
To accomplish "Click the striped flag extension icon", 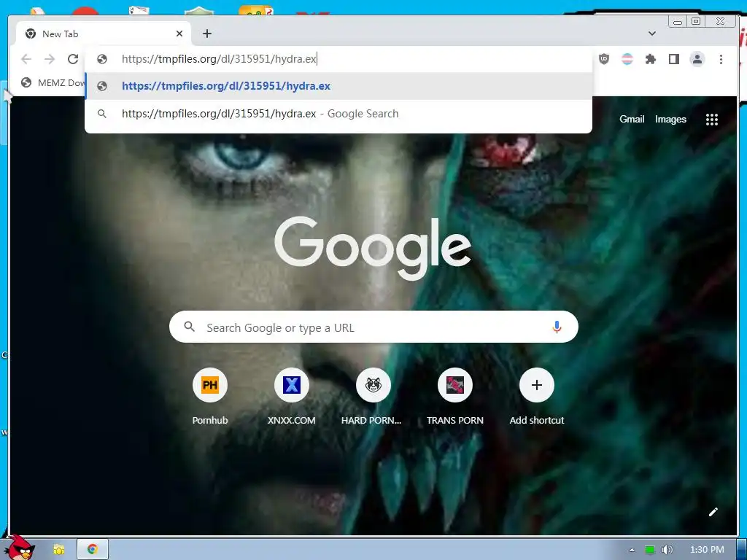I will 627,59.
